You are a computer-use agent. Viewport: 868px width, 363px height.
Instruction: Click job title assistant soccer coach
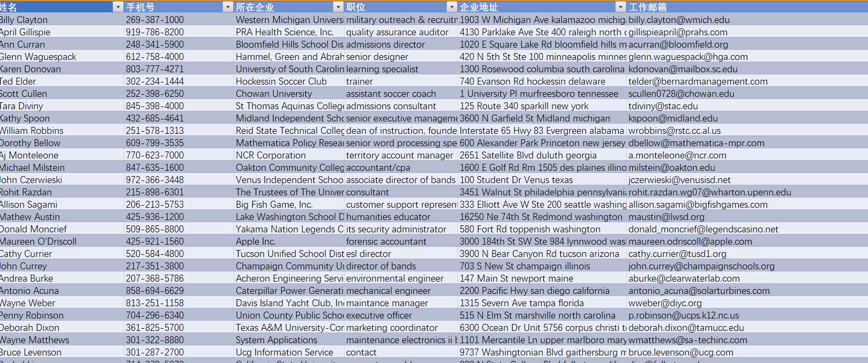point(391,94)
